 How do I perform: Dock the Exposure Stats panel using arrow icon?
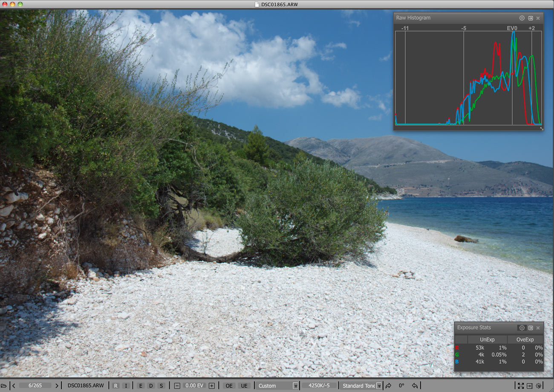coord(530,328)
